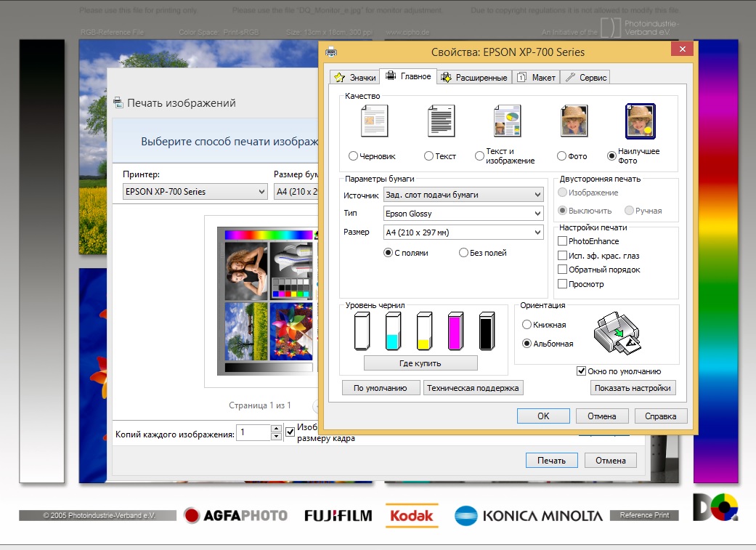Click the rainbow color gradient strip on the right

pyautogui.click(x=716, y=261)
